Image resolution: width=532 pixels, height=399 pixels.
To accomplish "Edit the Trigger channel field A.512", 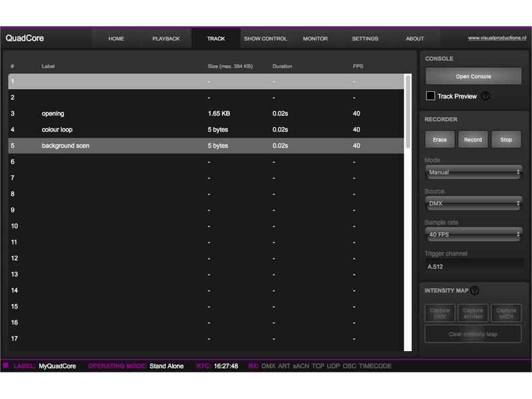I will [x=473, y=266].
